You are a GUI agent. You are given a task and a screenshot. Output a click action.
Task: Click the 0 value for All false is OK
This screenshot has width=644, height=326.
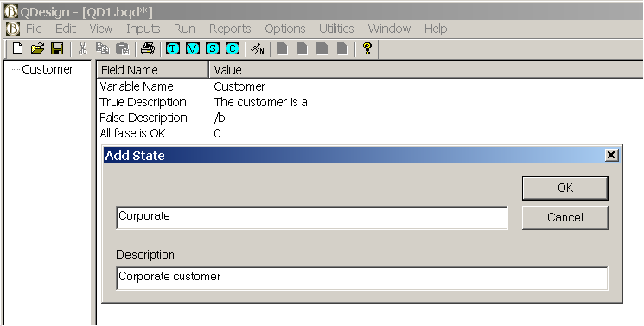217,133
